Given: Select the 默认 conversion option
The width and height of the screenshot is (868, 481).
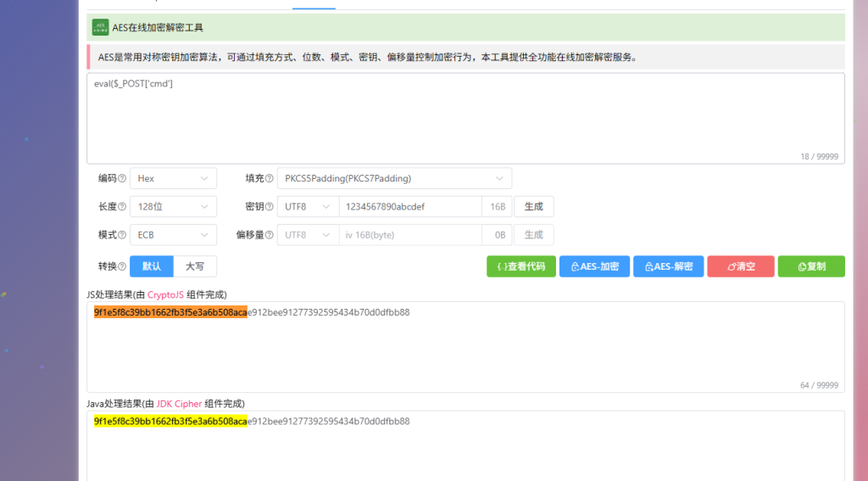Looking at the screenshot, I should point(152,266).
